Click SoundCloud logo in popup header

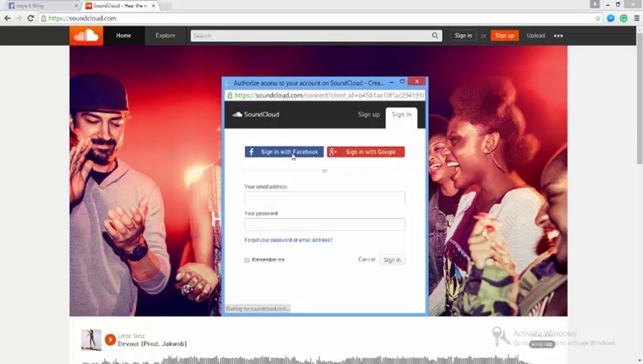(x=256, y=114)
